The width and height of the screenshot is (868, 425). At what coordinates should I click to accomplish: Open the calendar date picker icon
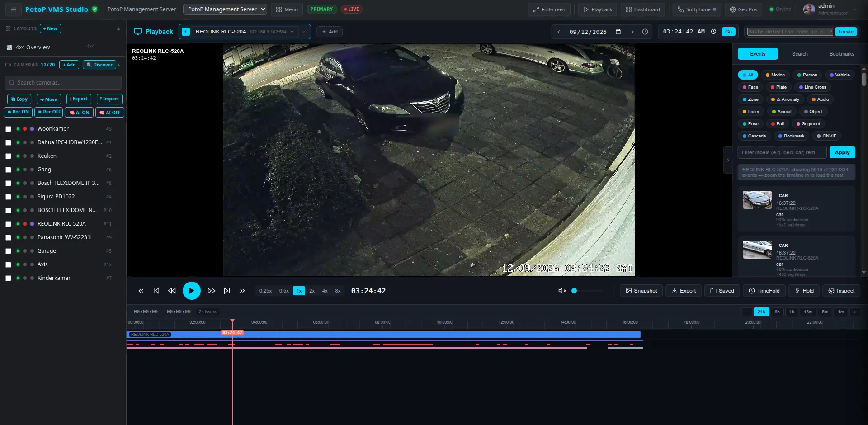coord(618,32)
